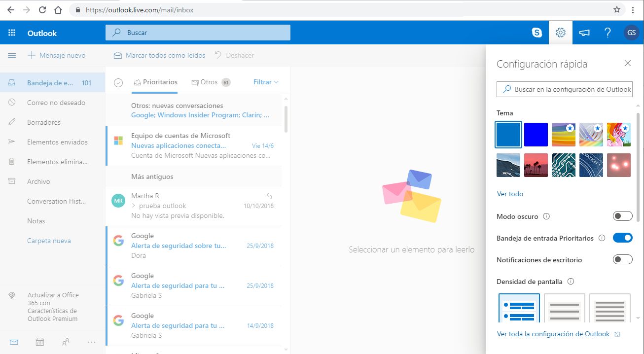The image size is (644, 354).
Task: Enable Notificaciones de escritorio toggle
Action: [x=622, y=260]
